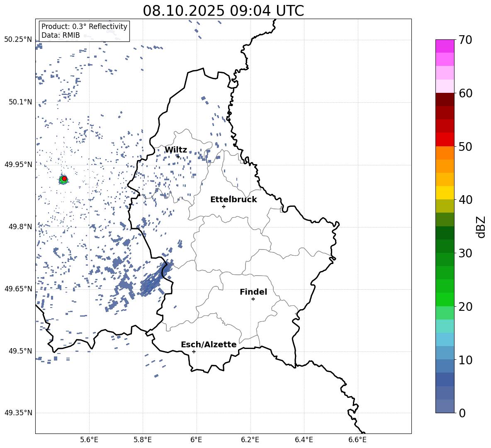Viewport: 491px width, 448px height.
Task: Pick the bright red colorbar segment above 50
Action: 445,140
